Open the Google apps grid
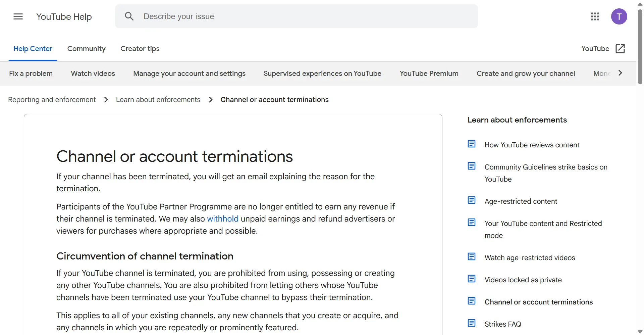Image resolution: width=644 pixels, height=335 pixels. tap(595, 16)
